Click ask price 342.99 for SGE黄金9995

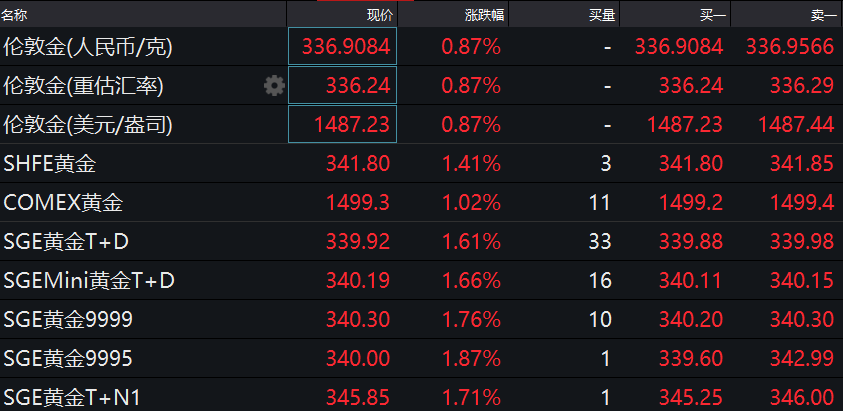click(x=802, y=359)
